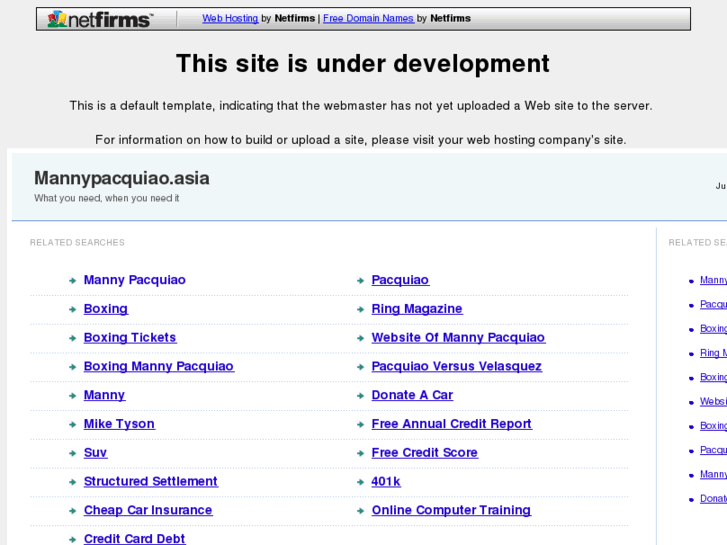The image size is (727, 545).
Task: Click the arrow icon beside Boxing Tickets
Action: point(72,338)
